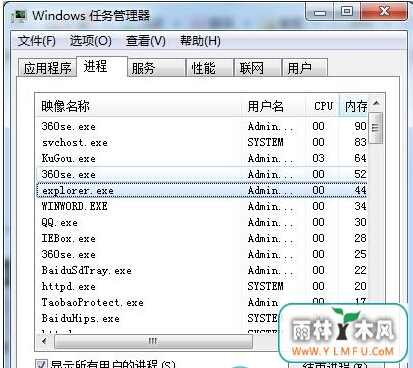
Task: Switch to the 服务 tab
Action: click(x=156, y=68)
